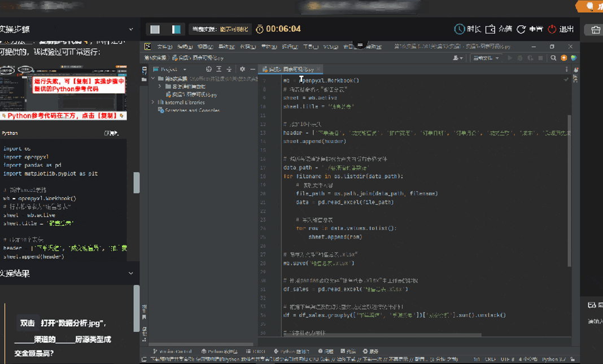Click the lock icon in PyCharm status bar
The image size is (603, 364).
click(x=573, y=359)
